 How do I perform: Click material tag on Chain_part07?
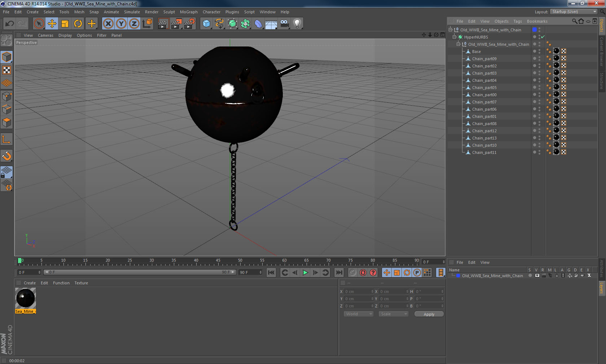(x=556, y=102)
